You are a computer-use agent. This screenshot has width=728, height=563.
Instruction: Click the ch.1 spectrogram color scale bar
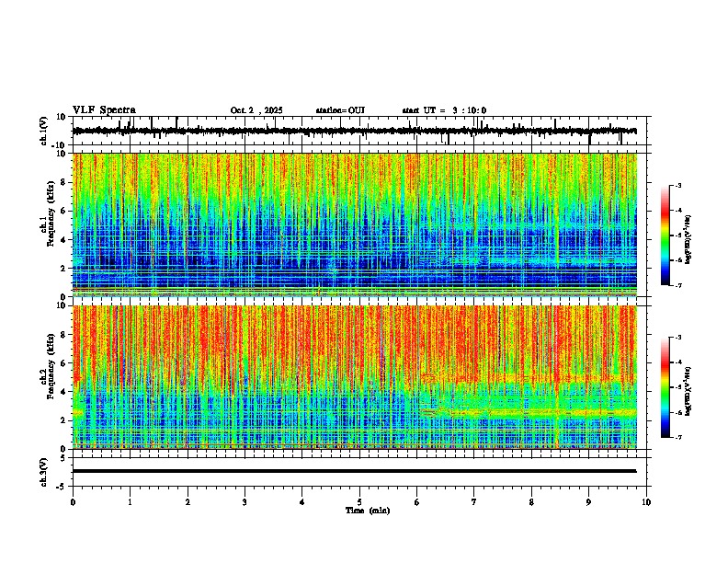665,236
